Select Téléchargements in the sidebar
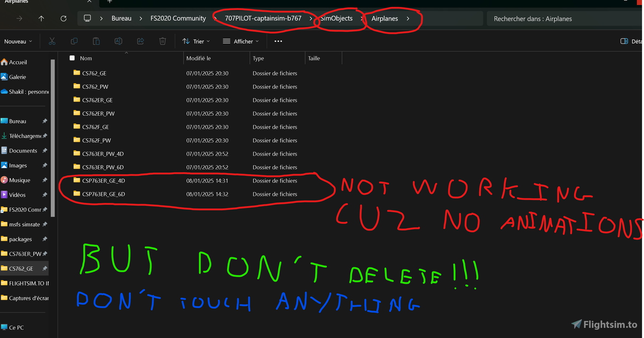This screenshot has height=338, width=644. pyautogui.click(x=25, y=136)
